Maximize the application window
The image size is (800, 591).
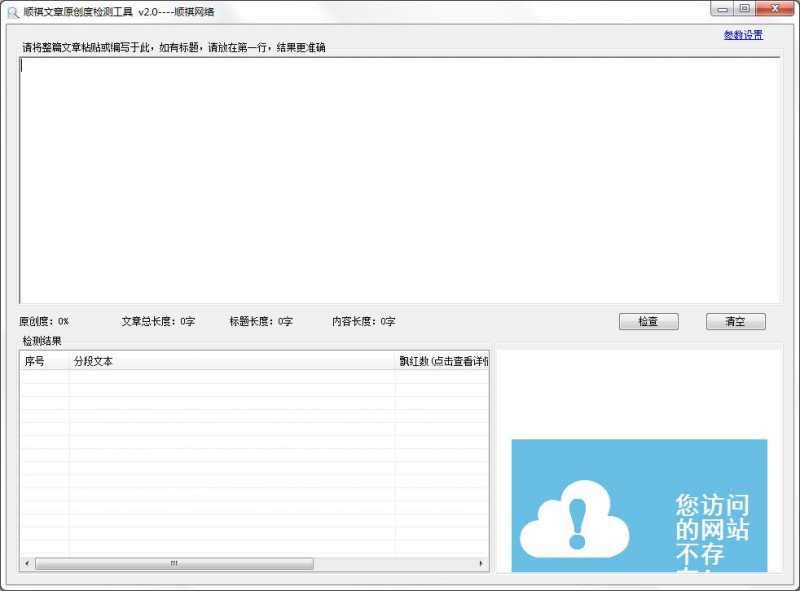tap(744, 8)
